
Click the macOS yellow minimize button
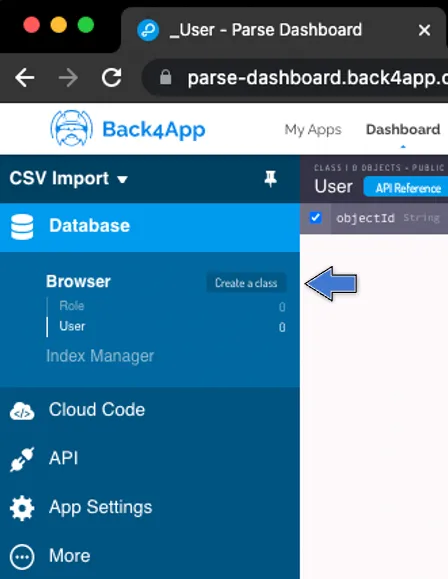coord(59,25)
